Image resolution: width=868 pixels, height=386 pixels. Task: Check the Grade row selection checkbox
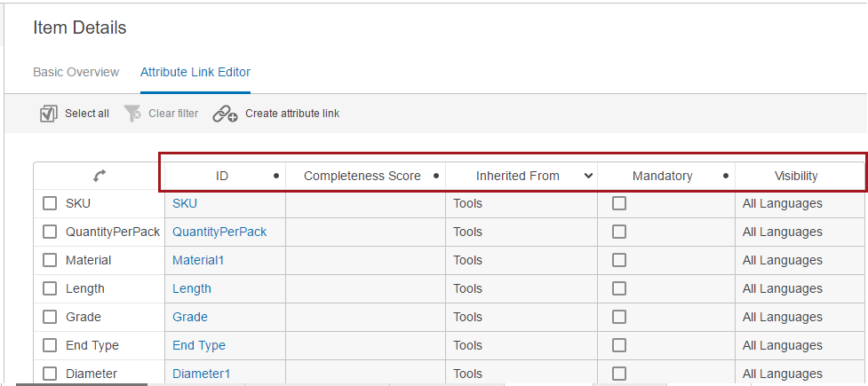coord(50,317)
